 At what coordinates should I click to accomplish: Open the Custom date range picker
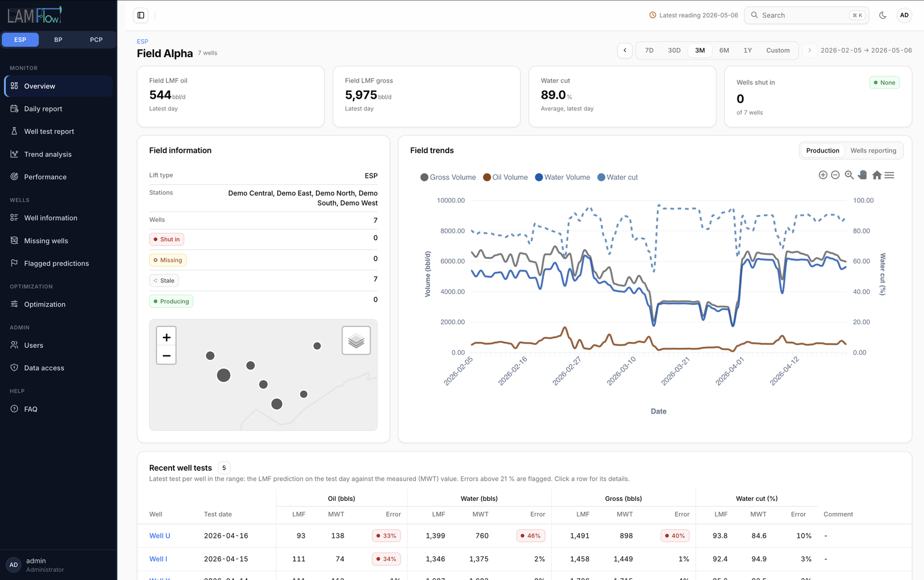click(778, 50)
